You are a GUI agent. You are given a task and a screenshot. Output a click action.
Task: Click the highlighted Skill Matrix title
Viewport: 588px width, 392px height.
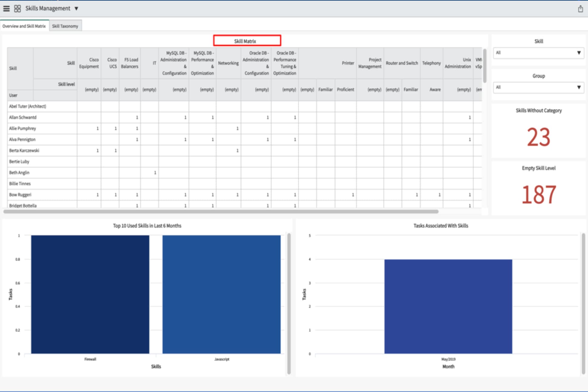(x=247, y=40)
